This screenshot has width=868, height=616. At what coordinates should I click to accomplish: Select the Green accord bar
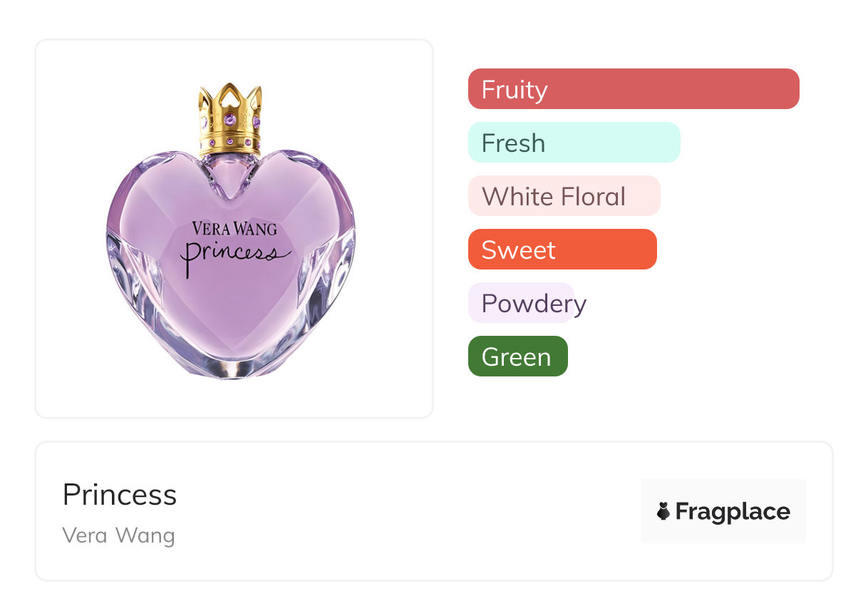click(x=517, y=356)
